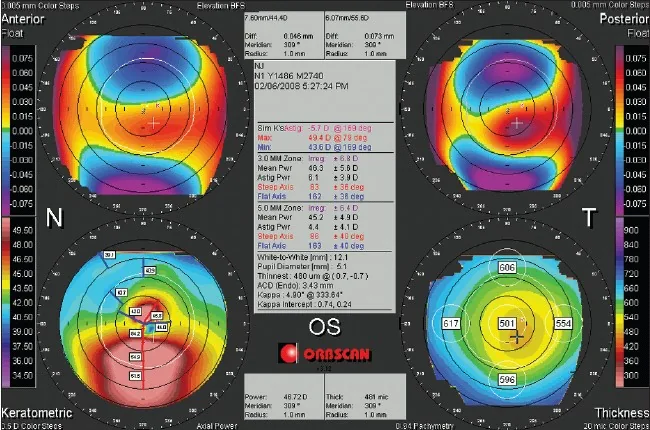
Task: Click the superior 606 pachymetry value
Action: (x=507, y=267)
